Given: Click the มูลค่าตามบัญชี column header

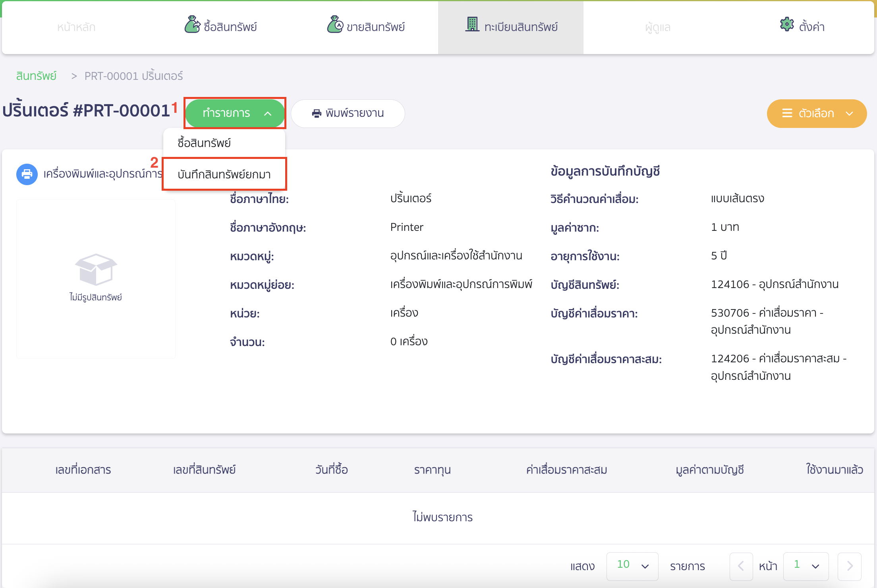Looking at the screenshot, I should (710, 470).
